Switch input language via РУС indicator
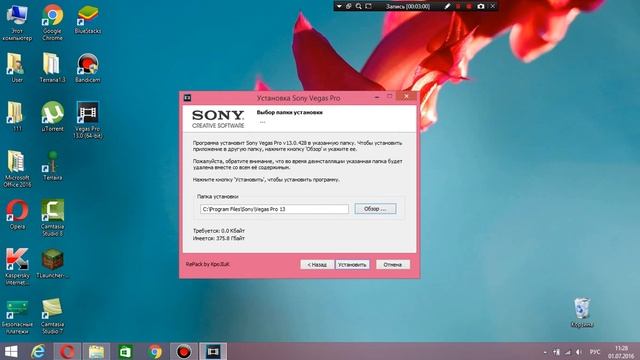The image size is (640, 360). tap(595, 352)
